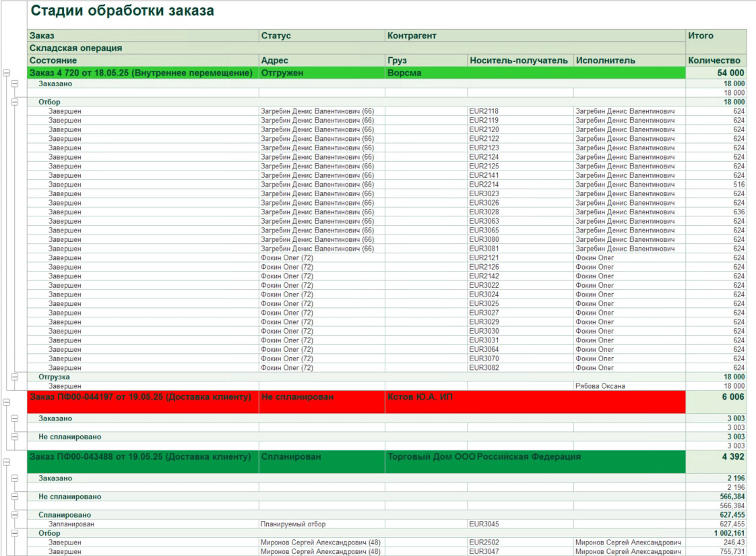Select the Планируемый отбор address cell
Image resolution: width=756 pixels, height=556 pixels.
(322, 524)
